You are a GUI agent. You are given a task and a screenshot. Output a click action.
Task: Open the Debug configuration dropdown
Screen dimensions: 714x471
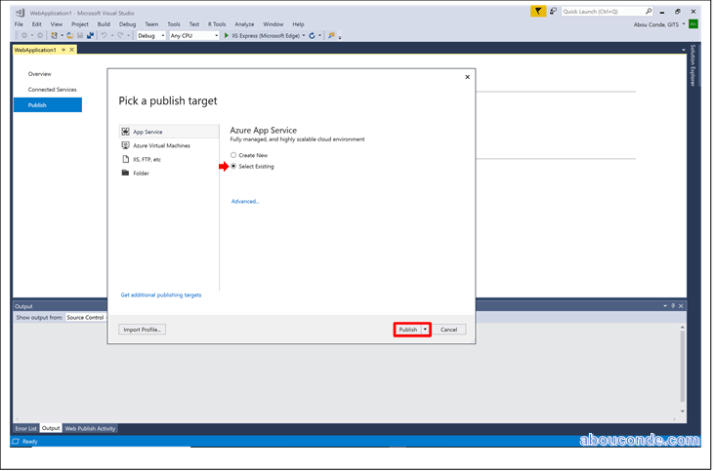[150, 35]
